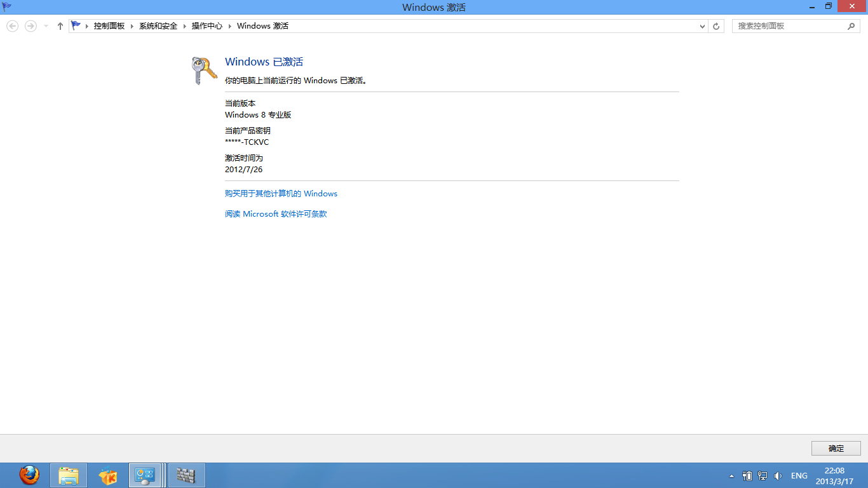Open the 控制面板 breadcrumb
Image resolution: width=868 pixels, height=488 pixels.
tap(109, 26)
